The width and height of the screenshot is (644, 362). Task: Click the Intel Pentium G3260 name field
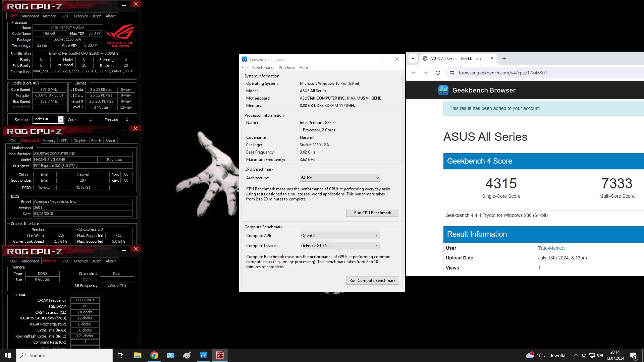click(x=67, y=27)
